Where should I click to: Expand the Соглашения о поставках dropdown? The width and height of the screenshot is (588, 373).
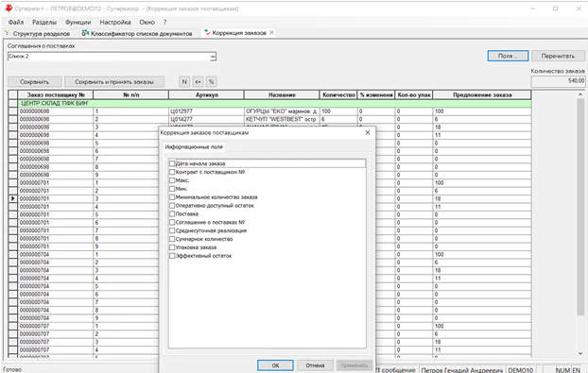click(213, 57)
